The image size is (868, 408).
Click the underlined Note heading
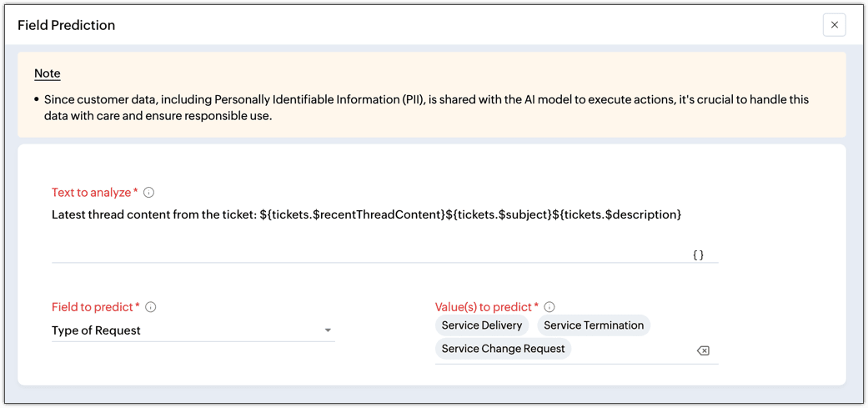point(48,73)
